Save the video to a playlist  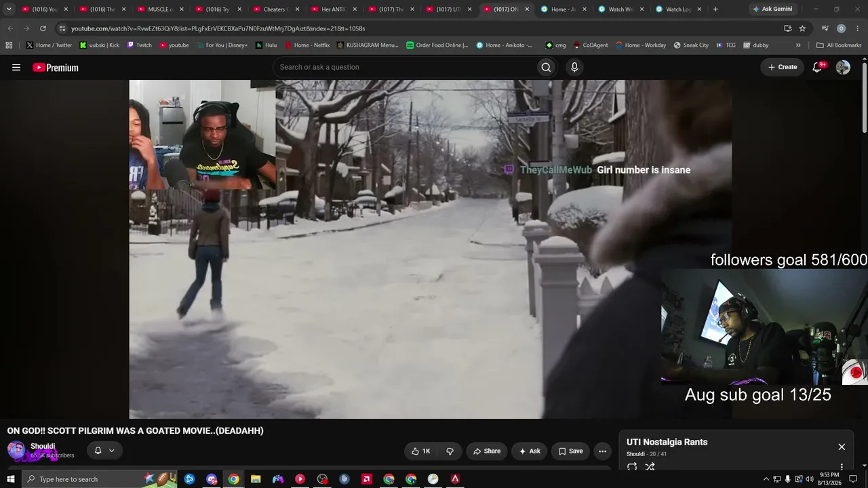pyautogui.click(x=570, y=451)
